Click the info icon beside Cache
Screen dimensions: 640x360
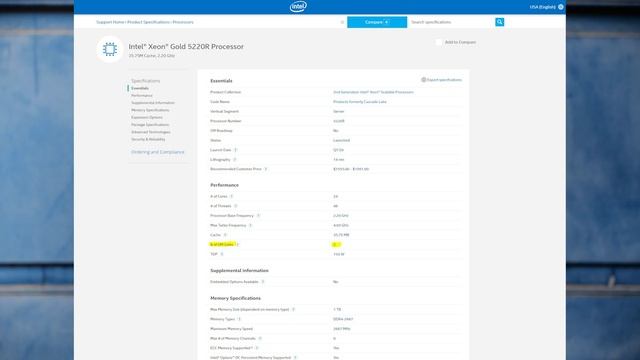pyautogui.click(x=225, y=235)
